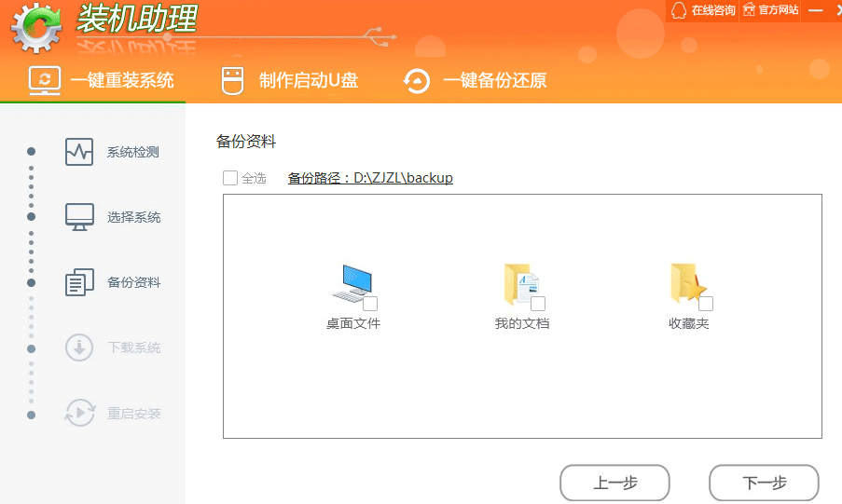842x504 pixels.
Task: Click the 系统检测 heartbeat monitor icon
Action: click(79, 152)
